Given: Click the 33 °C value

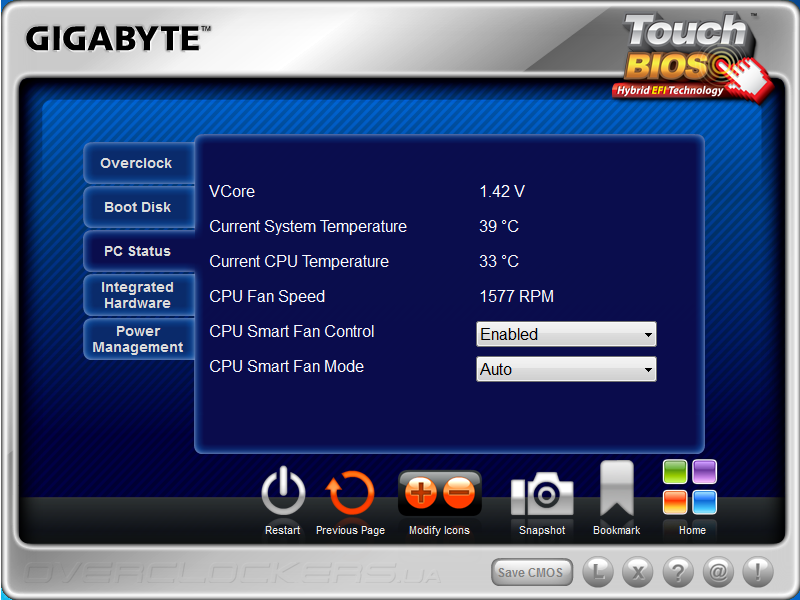Looking at the screenshot, I should point(499,261).
